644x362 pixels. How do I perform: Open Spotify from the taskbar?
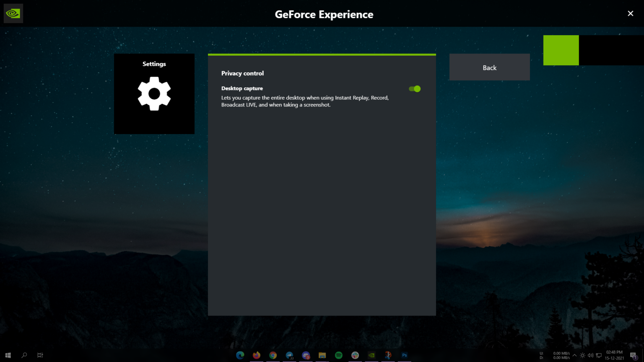(x=338, y=355)
